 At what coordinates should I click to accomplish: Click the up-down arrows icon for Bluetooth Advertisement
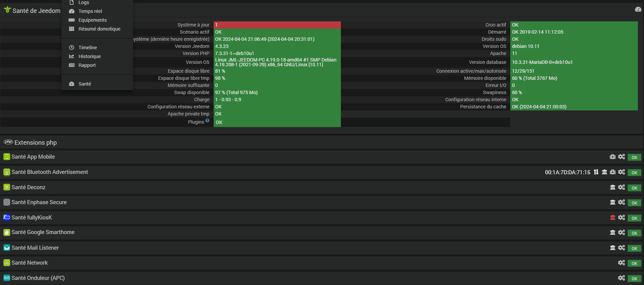tap(596, 172)
